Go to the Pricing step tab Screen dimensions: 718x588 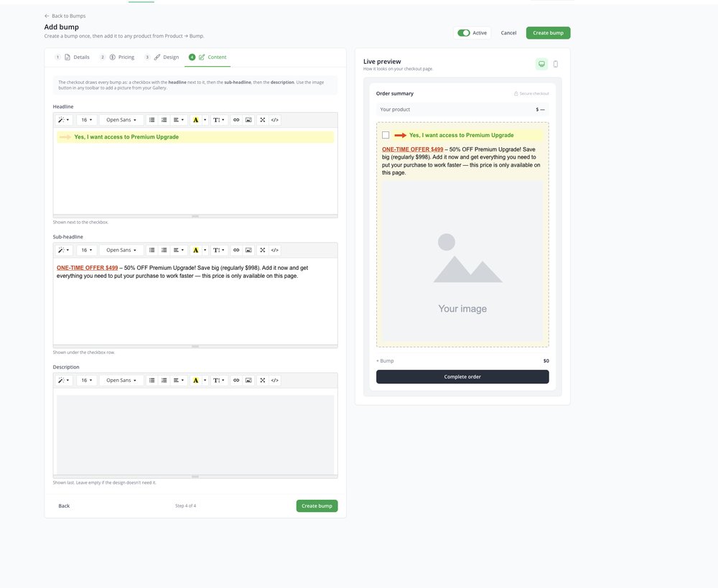tap(117, 57)
